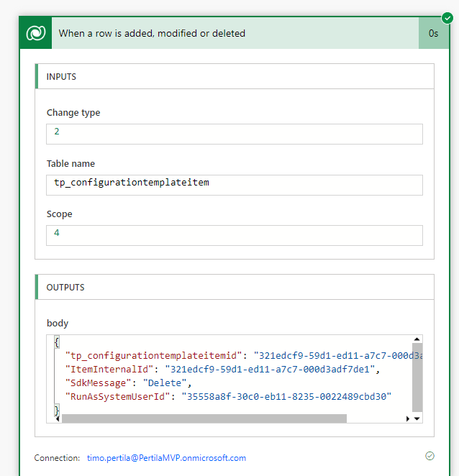The image size is (459, 476).
Task: Click the connection status check icon
Action: pyautogui.click(x=430, y=456)
